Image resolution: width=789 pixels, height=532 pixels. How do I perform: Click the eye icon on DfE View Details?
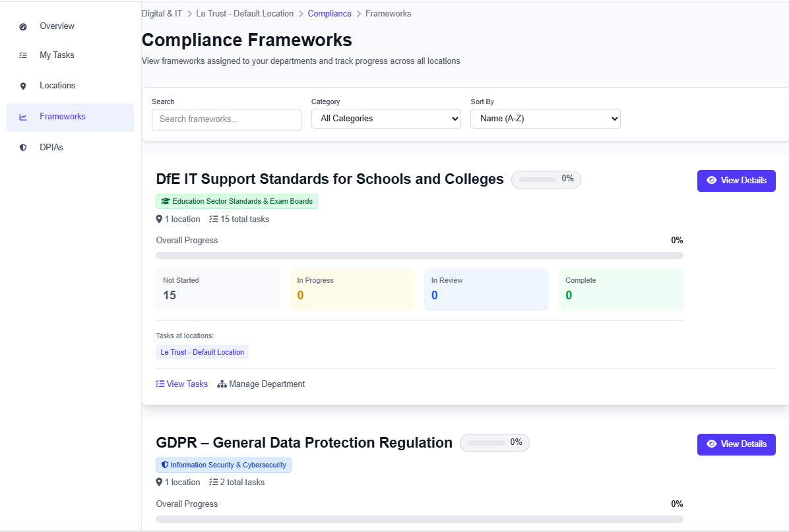[712, 180]
